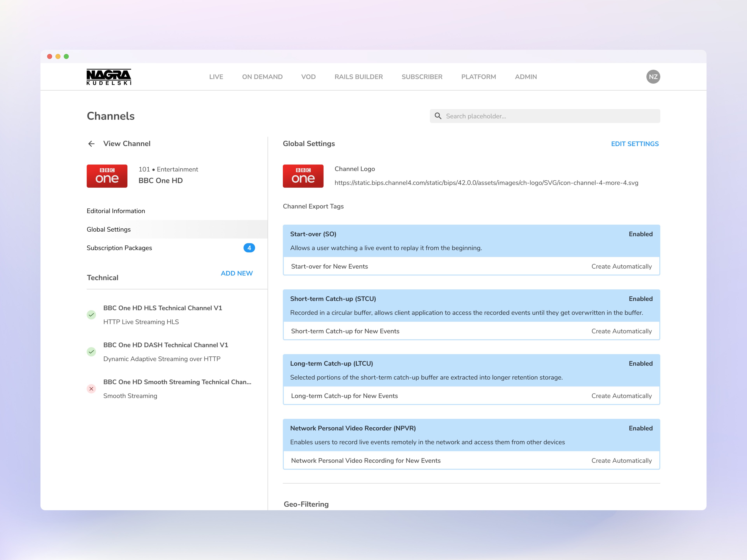Click Channel Logo thumbnail in Global Settings
The width and height of the screenshot is (747, 560).
(x=303, y=176)
